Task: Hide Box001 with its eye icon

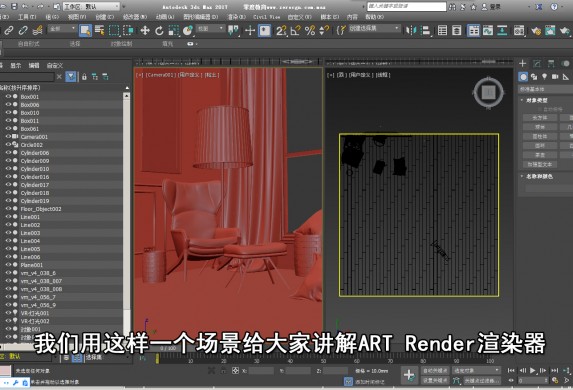Action: (x=8, y=96)
